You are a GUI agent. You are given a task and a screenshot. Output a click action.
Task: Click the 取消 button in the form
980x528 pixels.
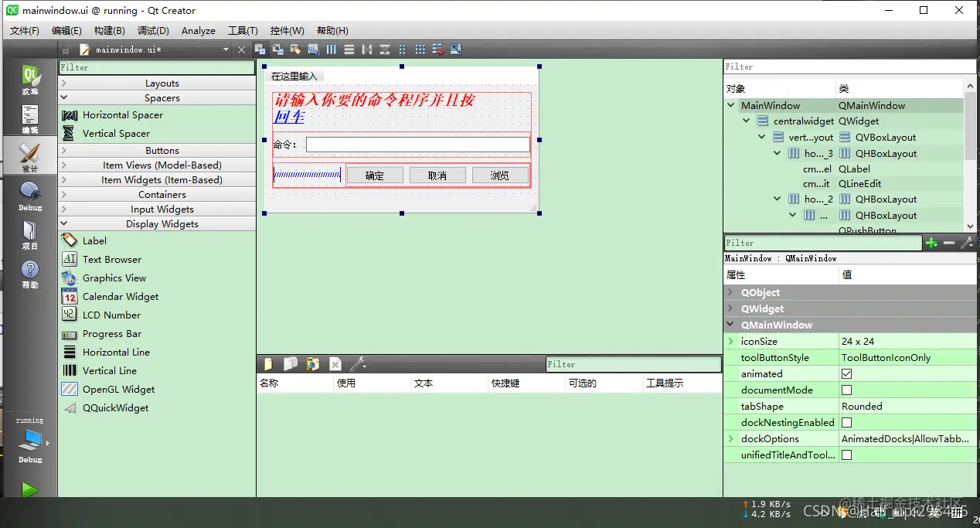point(437,175)
